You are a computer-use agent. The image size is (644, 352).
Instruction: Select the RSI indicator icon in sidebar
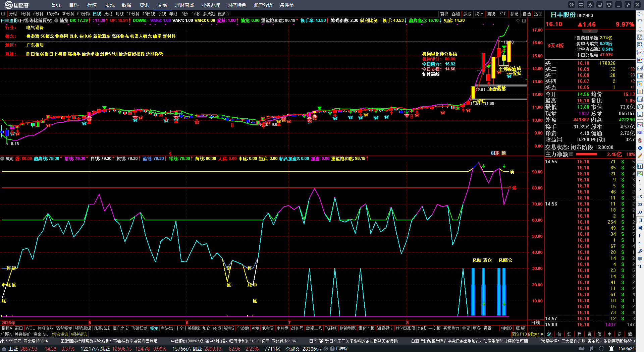click(640, 132)
